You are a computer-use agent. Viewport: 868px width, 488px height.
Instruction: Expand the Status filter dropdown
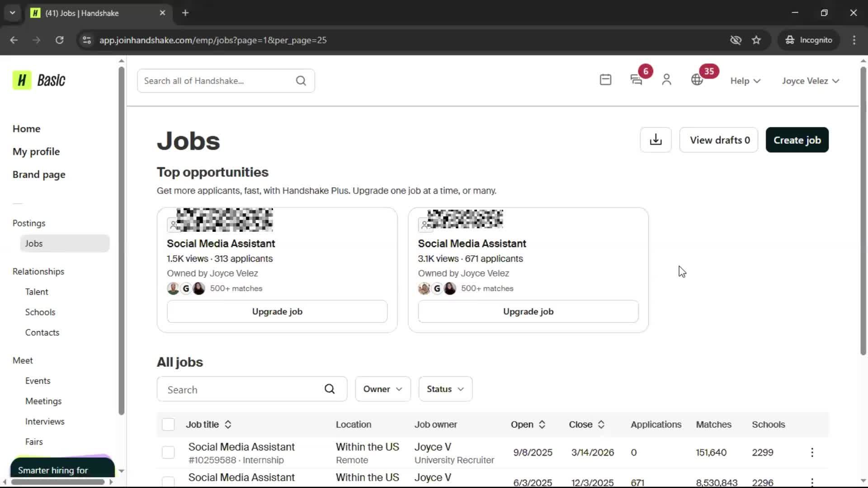445,389
